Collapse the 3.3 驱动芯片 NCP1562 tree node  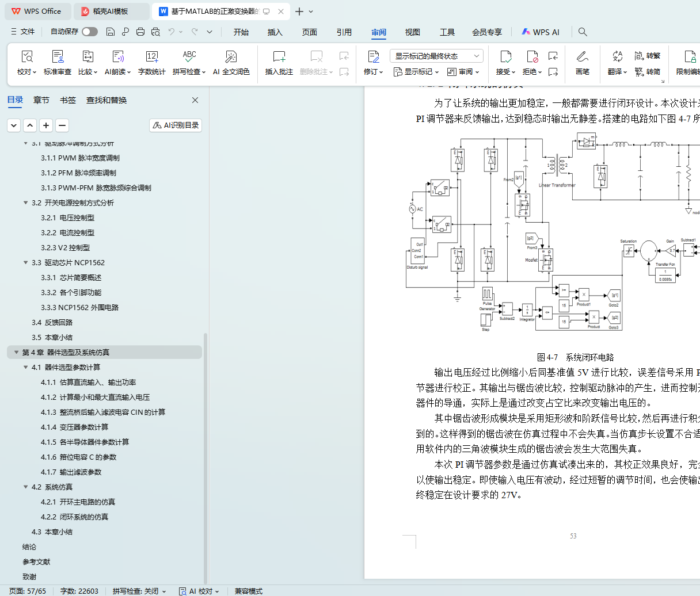click(x=25, y=263)
